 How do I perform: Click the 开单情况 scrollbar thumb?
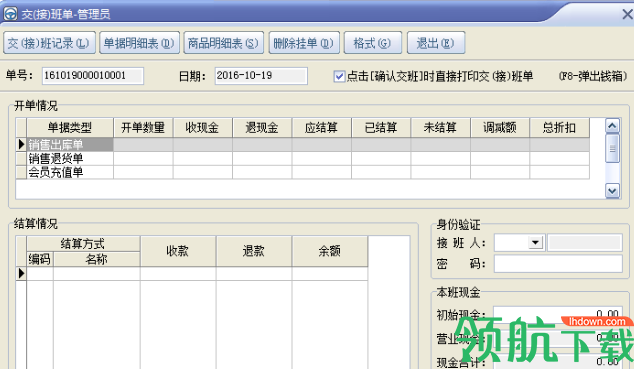point(612,148)
